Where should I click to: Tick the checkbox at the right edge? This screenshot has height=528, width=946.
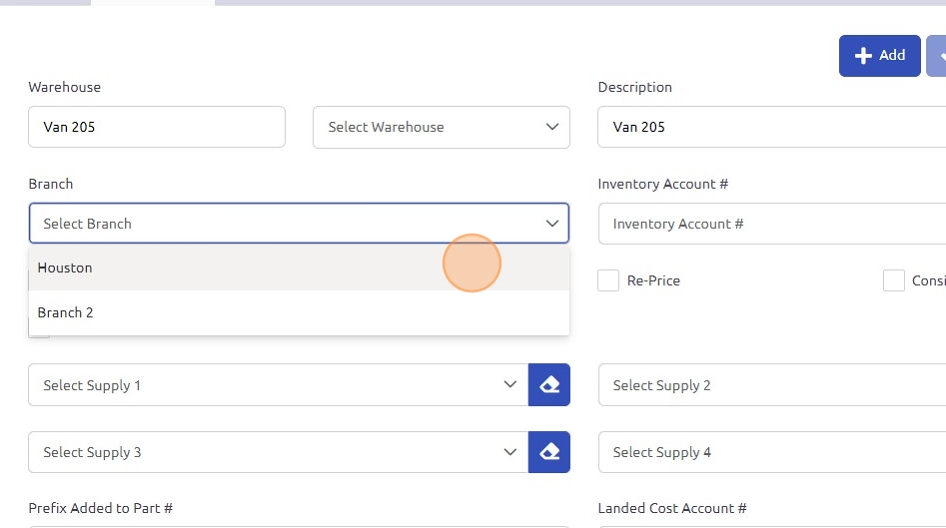(x=893, y=281)
